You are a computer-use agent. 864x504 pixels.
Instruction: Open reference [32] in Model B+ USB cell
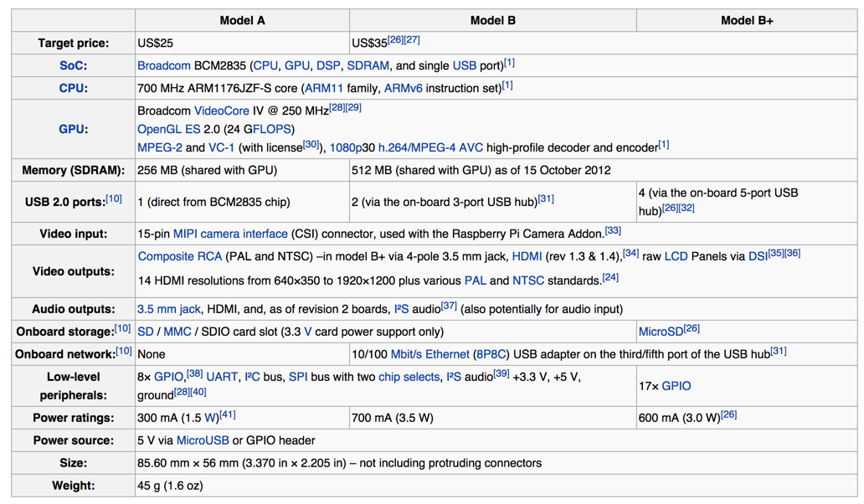pos(687,208)
